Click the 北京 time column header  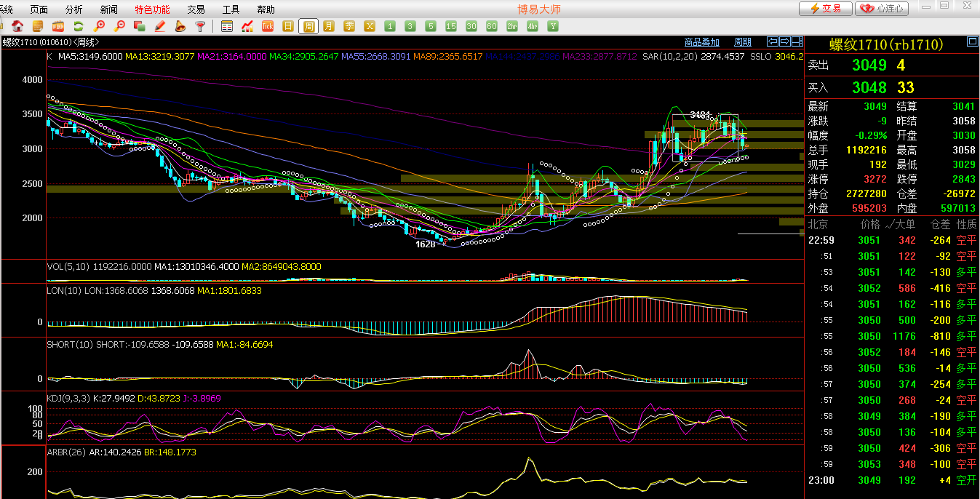[x=818, y=224]
